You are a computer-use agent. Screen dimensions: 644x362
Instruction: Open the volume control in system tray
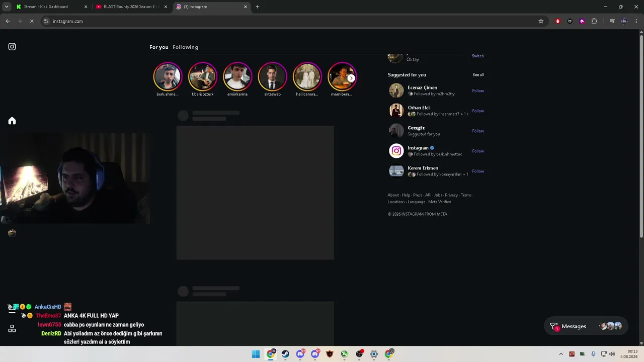(612, 354)
